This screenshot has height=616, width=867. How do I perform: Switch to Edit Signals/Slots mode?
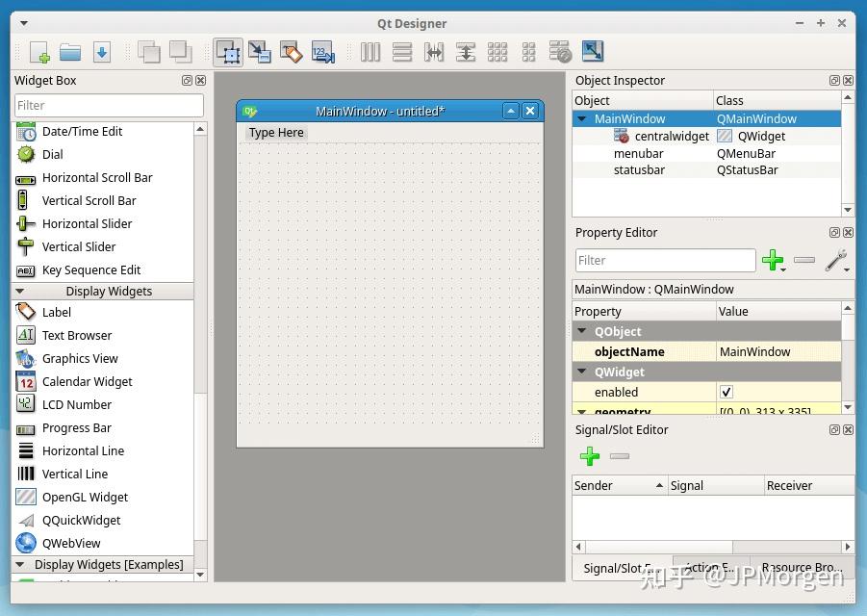[x=260, y=53]
